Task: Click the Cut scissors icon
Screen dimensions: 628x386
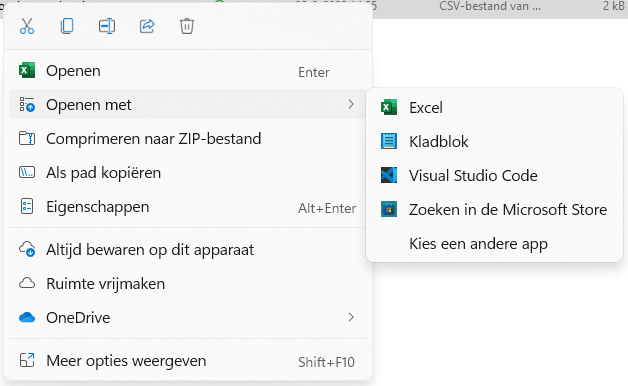Action: [27, 26]
